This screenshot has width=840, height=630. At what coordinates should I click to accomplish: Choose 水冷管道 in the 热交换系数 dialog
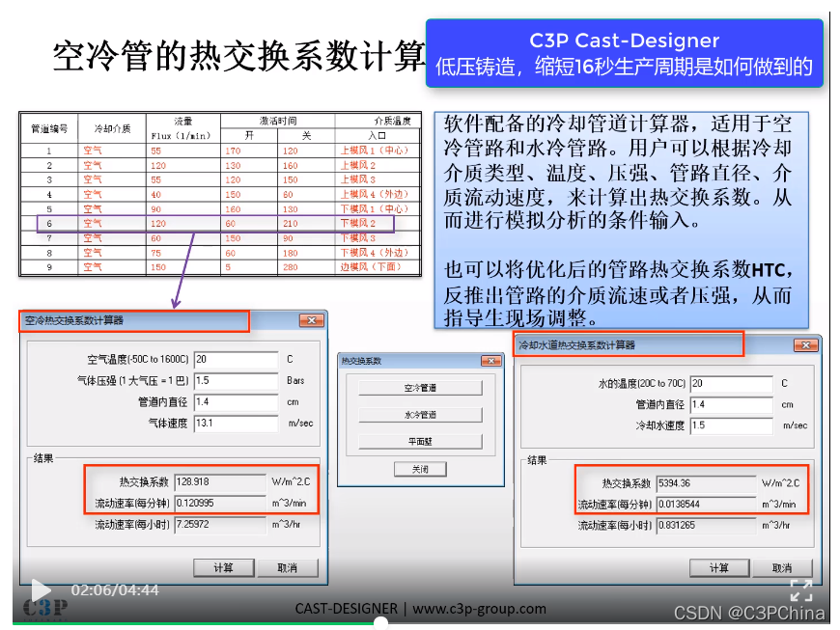pos(420,415)
